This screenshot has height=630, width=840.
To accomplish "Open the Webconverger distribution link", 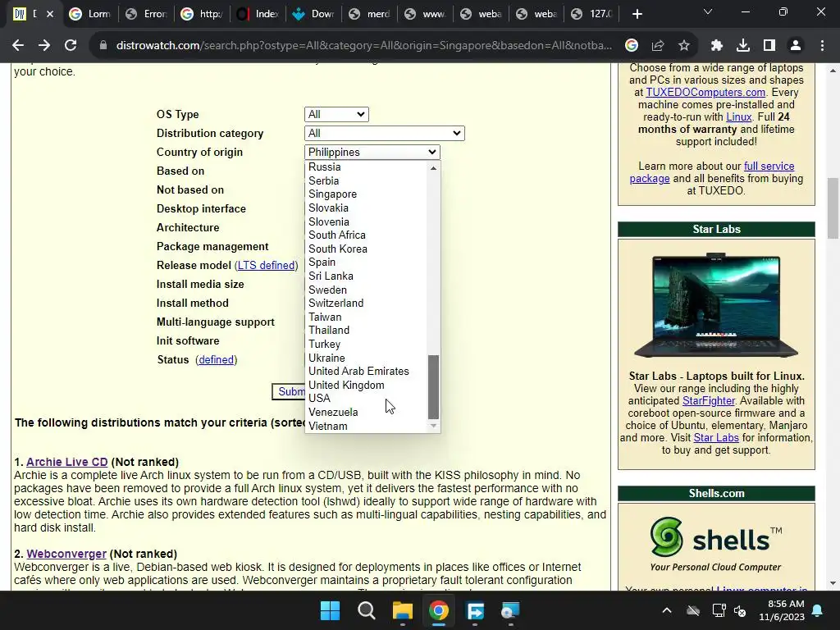I will pos(66,554).
